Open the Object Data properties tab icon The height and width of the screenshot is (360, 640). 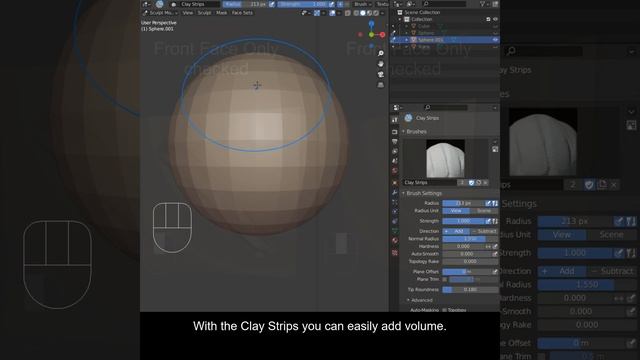coord(395,231)
